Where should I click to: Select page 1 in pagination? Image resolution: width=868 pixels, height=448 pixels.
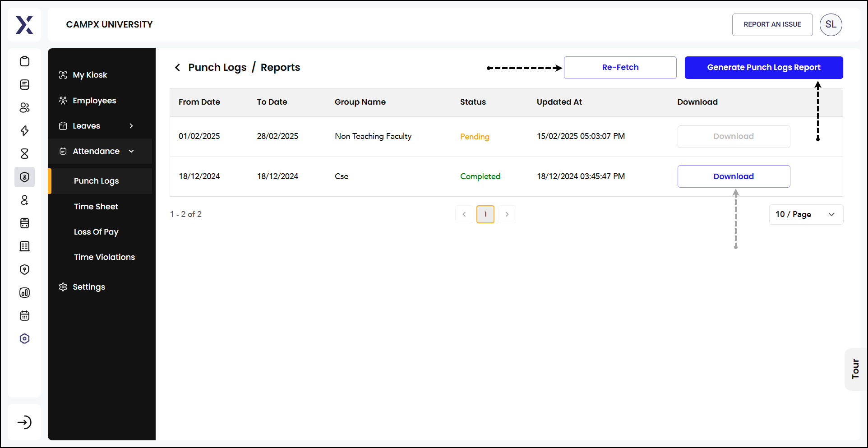pyautogui.click(x=485, y=214)
